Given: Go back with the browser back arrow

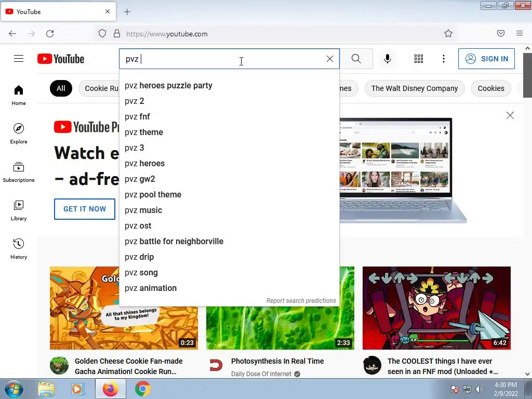Looking at the screenshot, I should click(12, 34).
